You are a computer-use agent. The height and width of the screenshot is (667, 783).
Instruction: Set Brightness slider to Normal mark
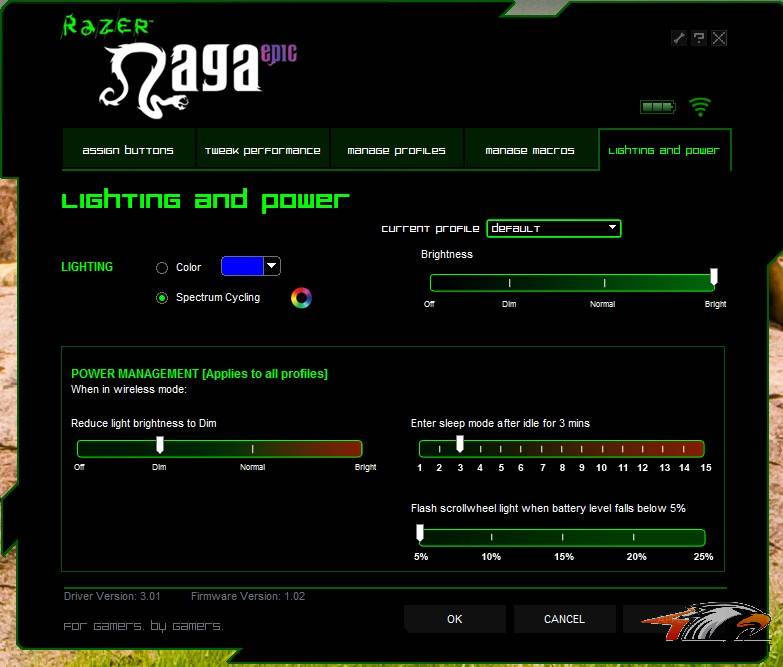(604, 283)
